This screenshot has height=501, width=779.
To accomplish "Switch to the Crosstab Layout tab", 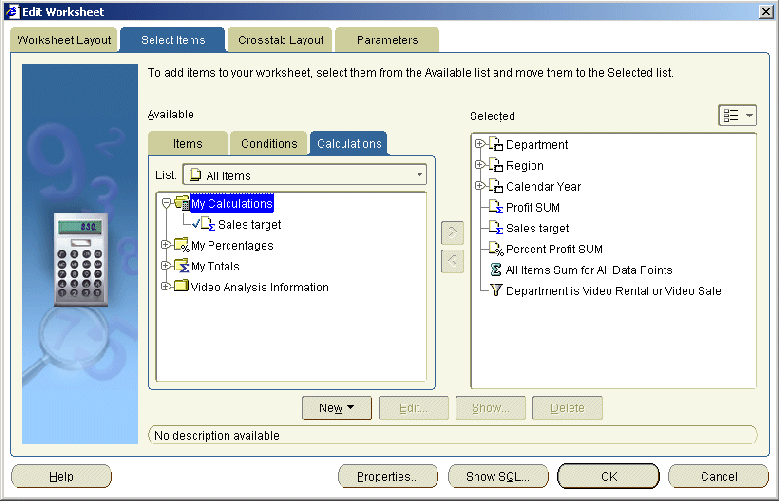I will click(281, 40).
